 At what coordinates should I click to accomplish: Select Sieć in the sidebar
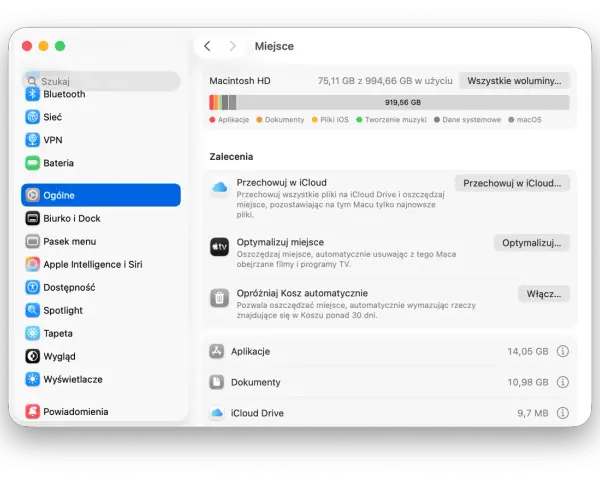pyautogui.click(x=52, y=117)
